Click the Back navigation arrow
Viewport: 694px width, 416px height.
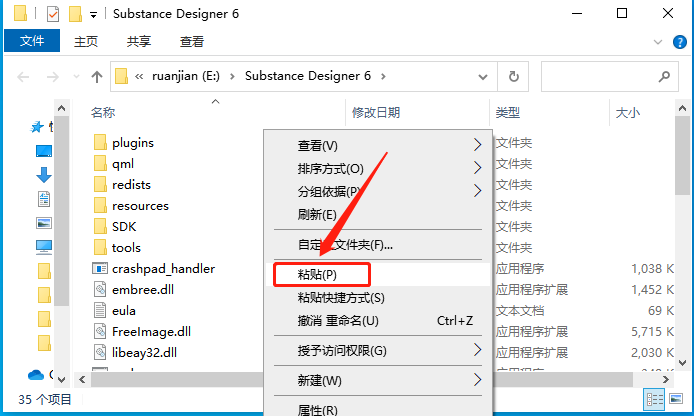23,77
